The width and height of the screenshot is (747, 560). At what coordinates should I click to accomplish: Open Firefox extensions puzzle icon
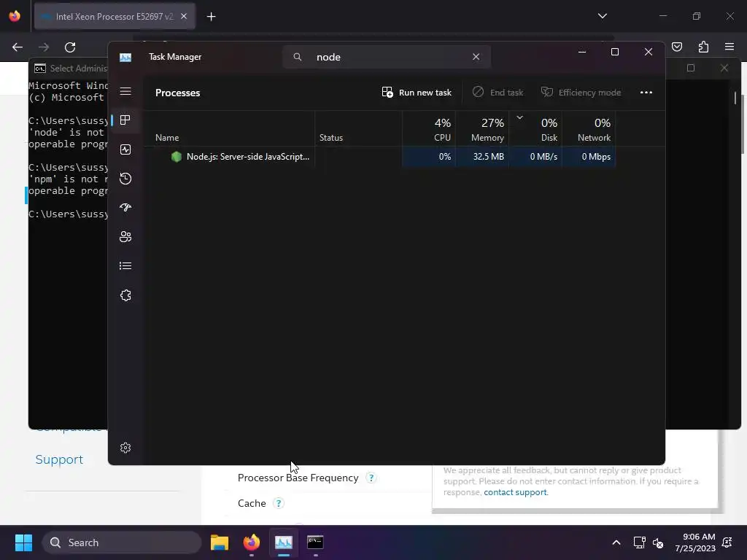click(x=703, y=47)
